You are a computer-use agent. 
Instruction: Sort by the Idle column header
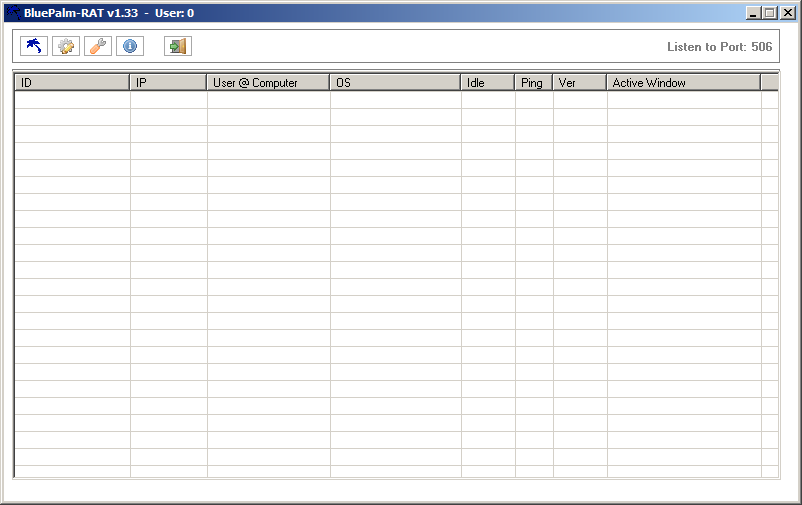(487, 83)
